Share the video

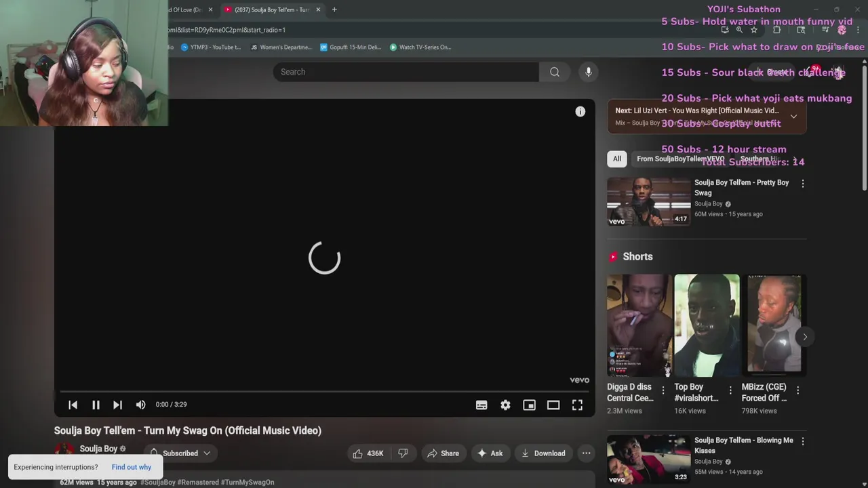point(442,453)
